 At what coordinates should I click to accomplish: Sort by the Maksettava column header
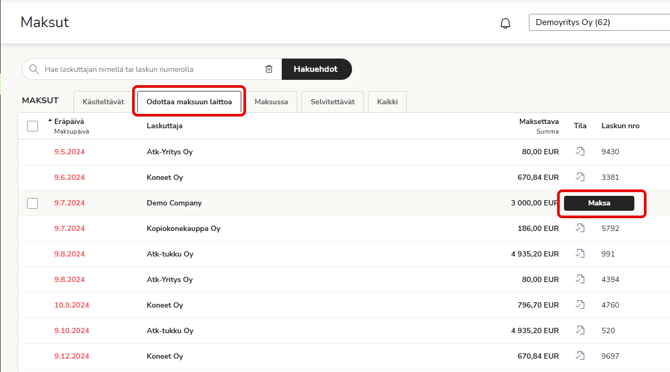point(539,122)
